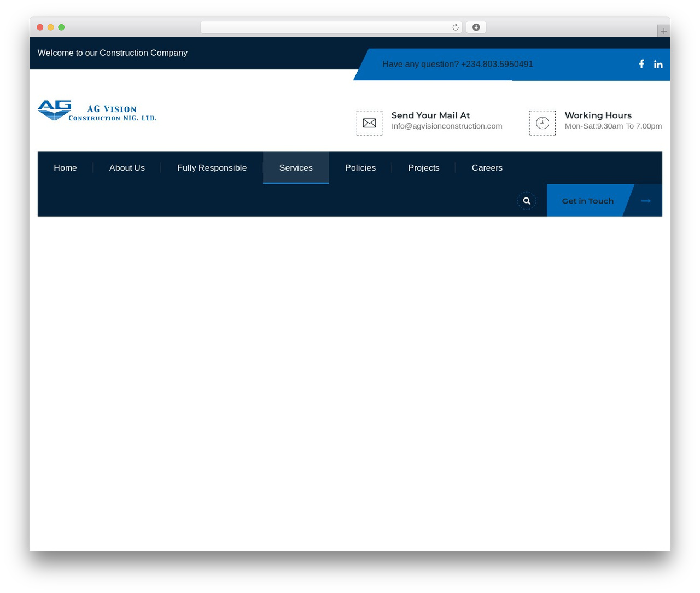Open the search magnifier icon
This screenshot has height=593, width=700.
pos(527,201)
